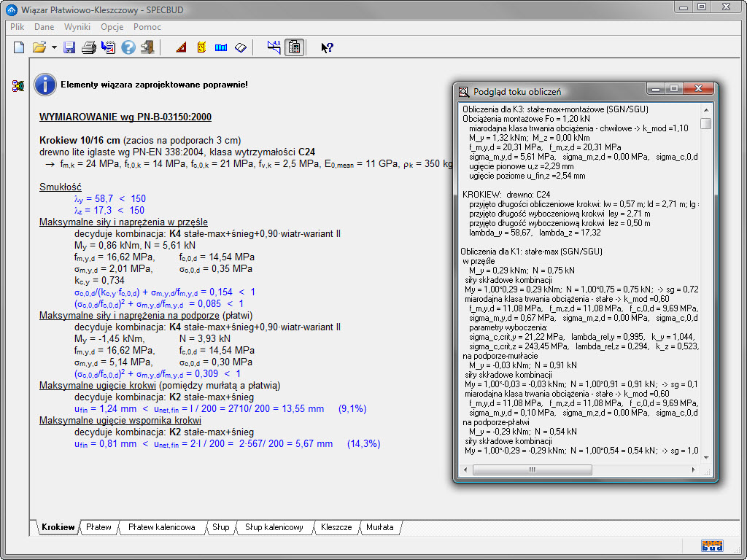Expand the open file dropdown arrow

pos(54,47)
